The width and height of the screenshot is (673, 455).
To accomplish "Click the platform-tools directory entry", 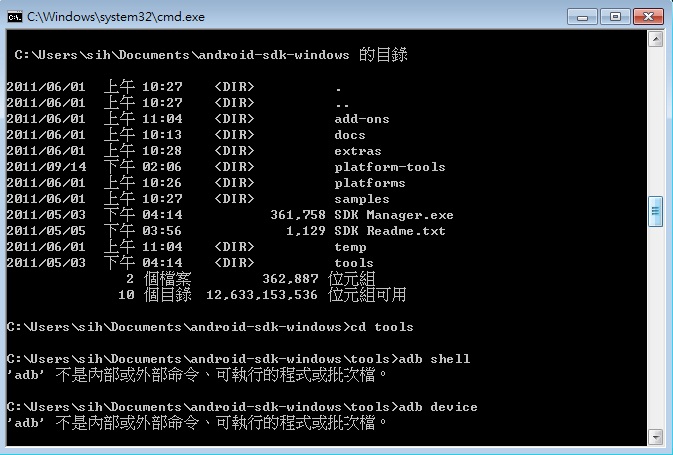I will click(390, 167).
